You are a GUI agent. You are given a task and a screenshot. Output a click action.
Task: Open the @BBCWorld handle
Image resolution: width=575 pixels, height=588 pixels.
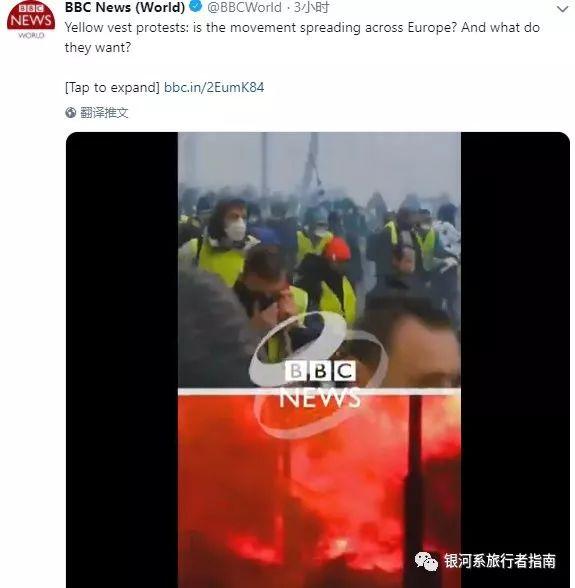click(x=244, y=7)
